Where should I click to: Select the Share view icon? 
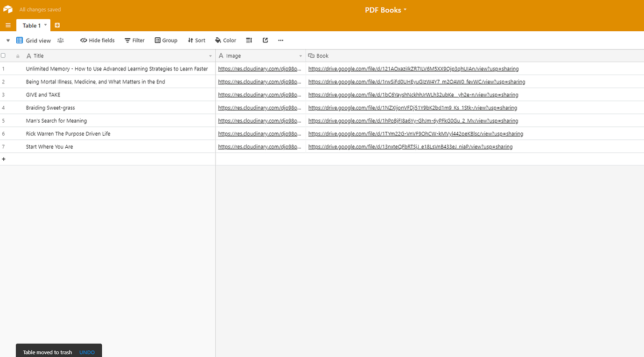click(265, 40)
